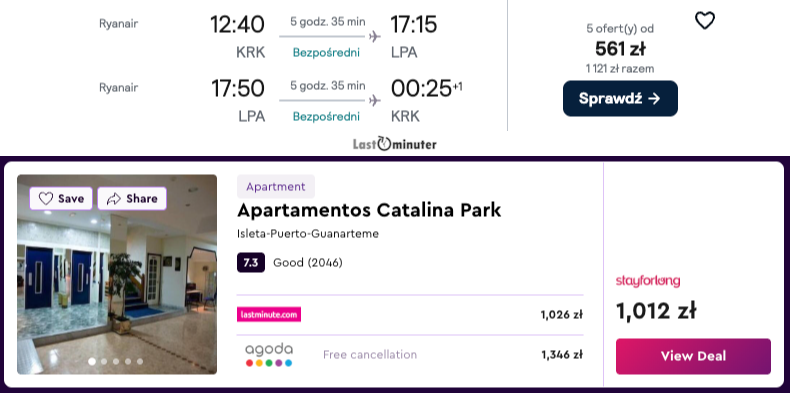Click the Apartment category tag

click(x=276, y=186)
